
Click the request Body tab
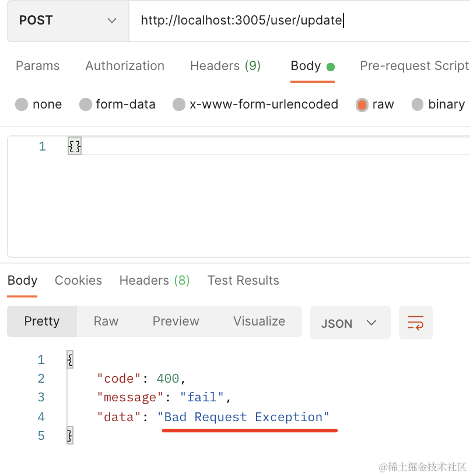(x=306, y=66)
